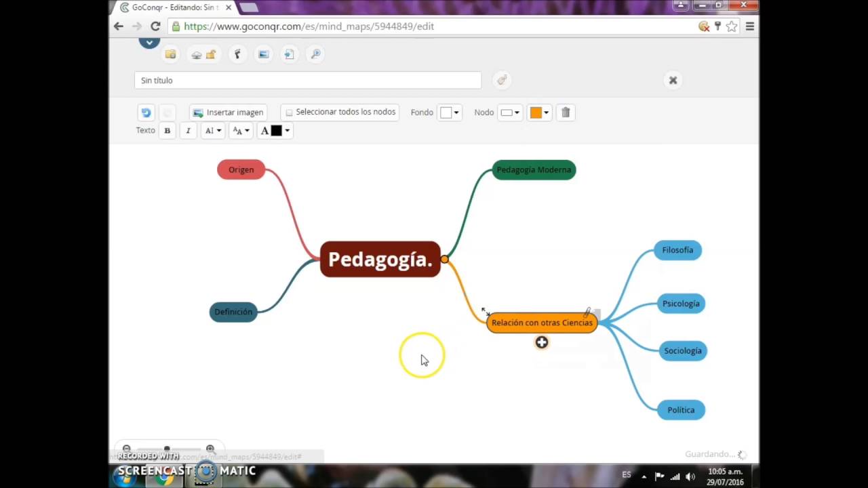Bookmark this page with the star icon
This screenshot has height=488, width=868.
coord(732,26)
